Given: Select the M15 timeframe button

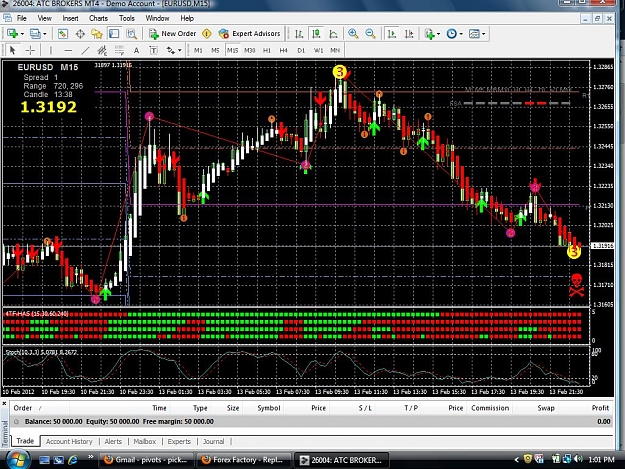Looking at the screenshot, I should (x=232, y=51).
